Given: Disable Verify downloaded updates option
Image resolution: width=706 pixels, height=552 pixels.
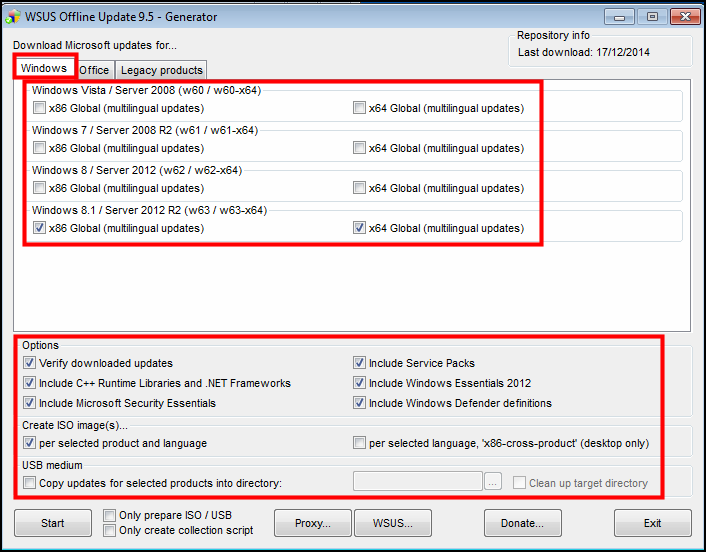Looking at the screenshot, I should (x=30, y=363).
